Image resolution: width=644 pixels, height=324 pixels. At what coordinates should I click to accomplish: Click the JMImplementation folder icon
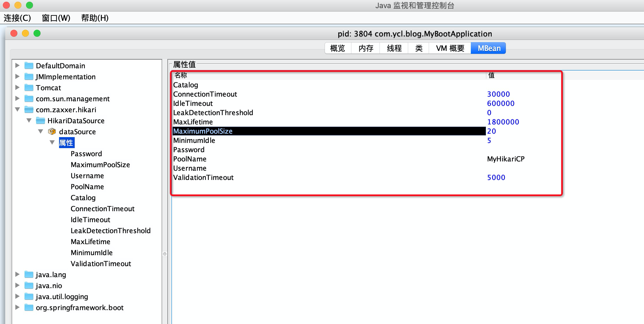pos(29,77)
